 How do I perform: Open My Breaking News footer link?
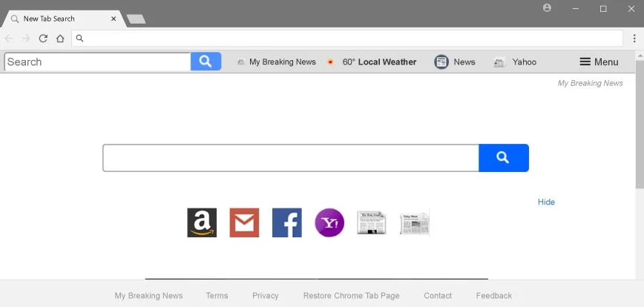pyautogui.click(x=148, y=296)
